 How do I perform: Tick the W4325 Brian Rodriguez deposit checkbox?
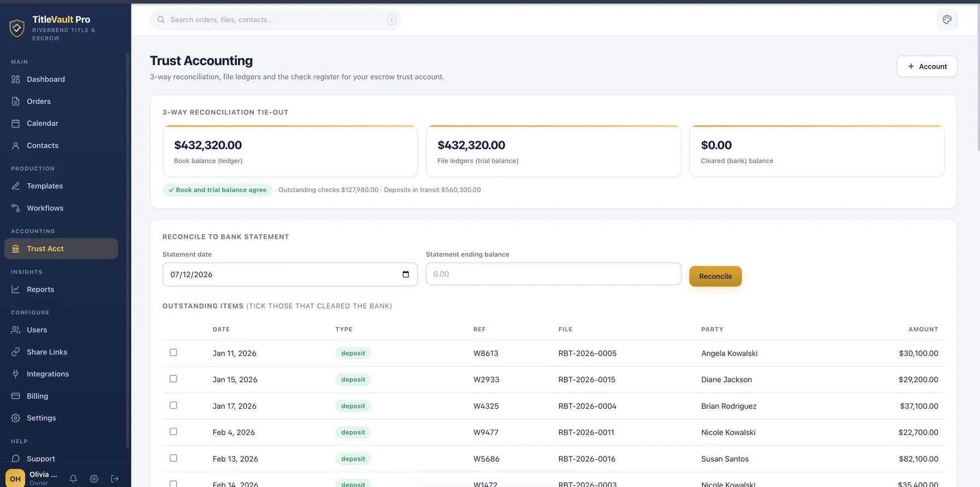[x=173, y=405]
